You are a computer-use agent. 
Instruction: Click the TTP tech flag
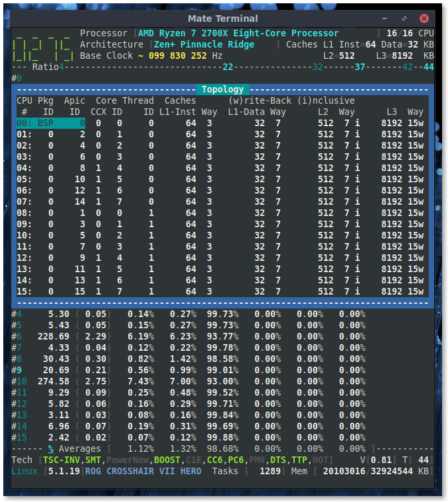[299, 460]
